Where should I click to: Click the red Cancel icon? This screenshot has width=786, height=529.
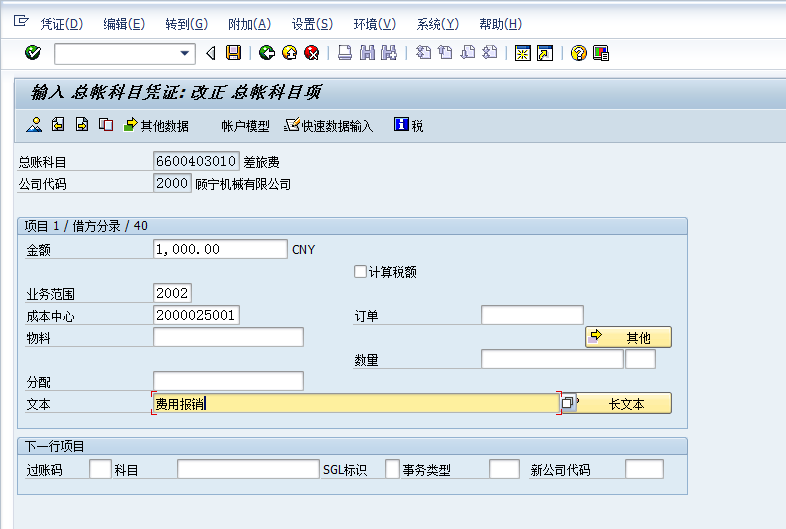(312, 53)
